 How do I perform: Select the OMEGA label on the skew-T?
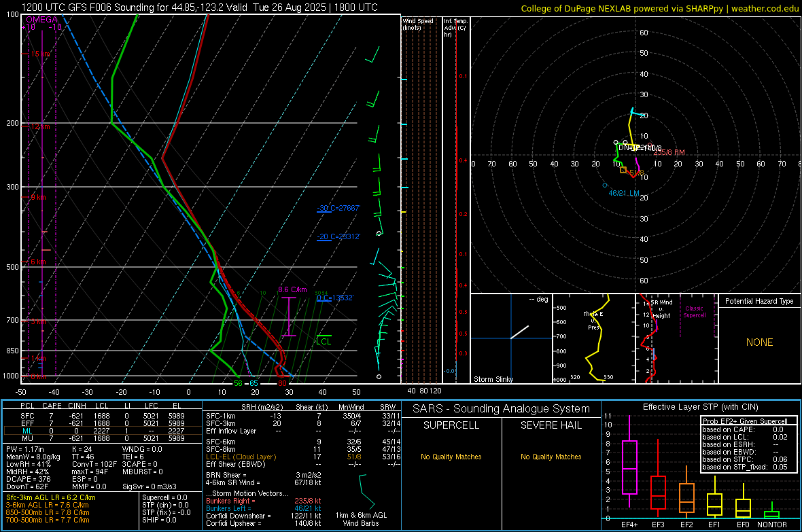pos(42,20)
